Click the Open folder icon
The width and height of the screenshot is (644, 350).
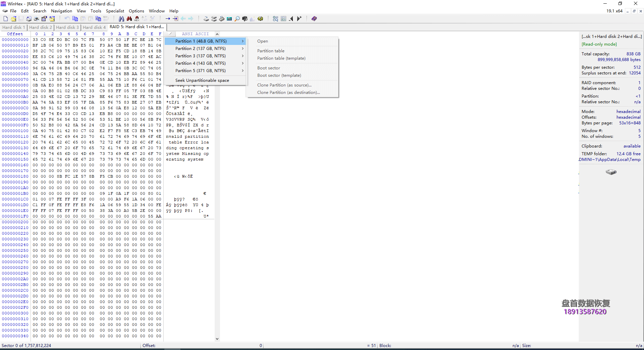pos(52,19)
